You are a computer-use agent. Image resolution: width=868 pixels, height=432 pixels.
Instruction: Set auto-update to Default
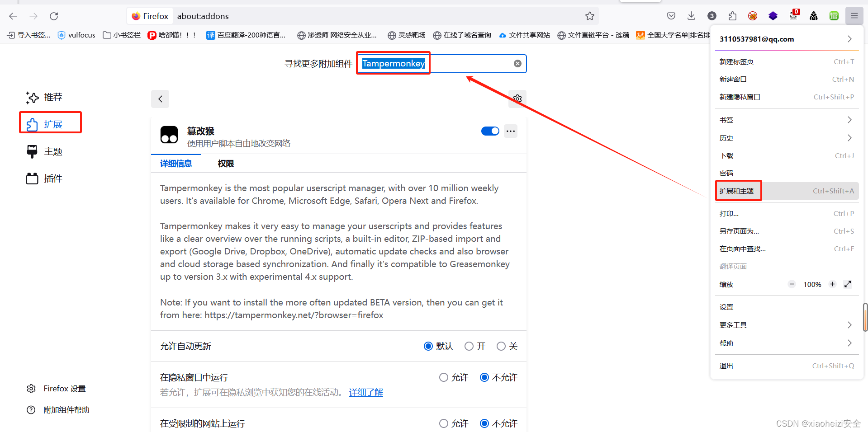[428, 346]
